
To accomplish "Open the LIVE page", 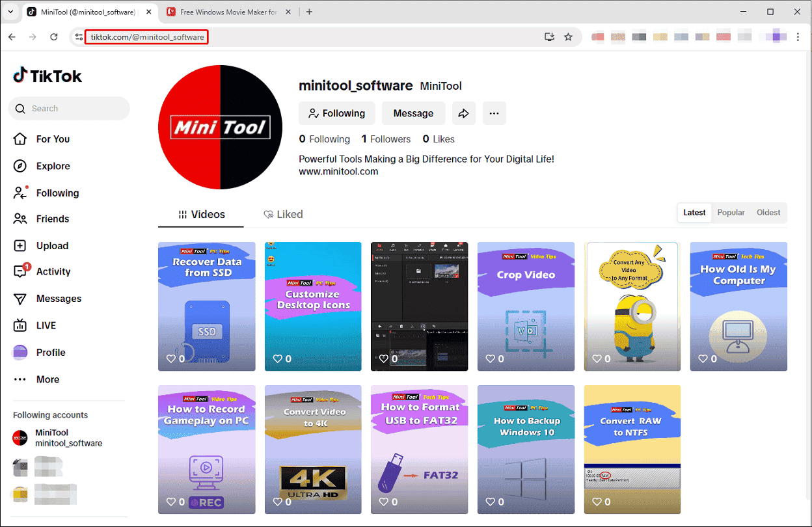I will 35,325.
